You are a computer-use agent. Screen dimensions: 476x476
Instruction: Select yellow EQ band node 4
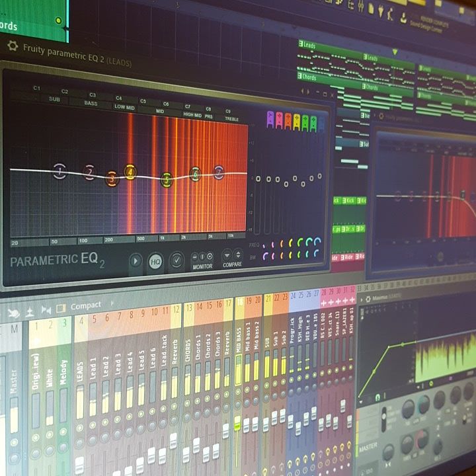(130, 172)
